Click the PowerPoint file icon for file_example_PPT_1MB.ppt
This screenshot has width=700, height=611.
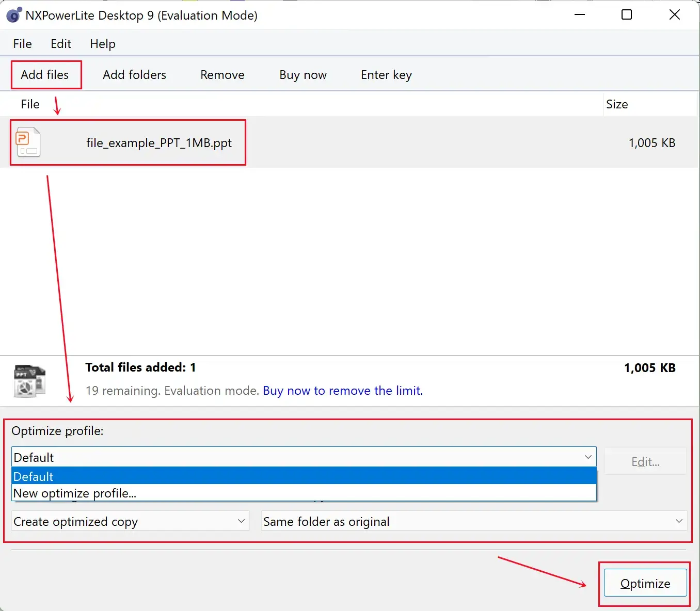(x=28, y=142)
